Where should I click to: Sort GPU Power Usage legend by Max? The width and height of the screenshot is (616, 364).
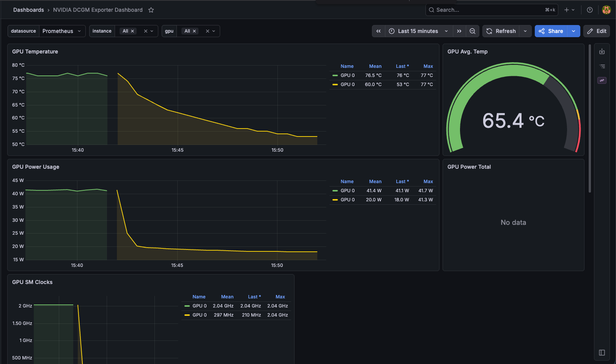tap(428, 182)
